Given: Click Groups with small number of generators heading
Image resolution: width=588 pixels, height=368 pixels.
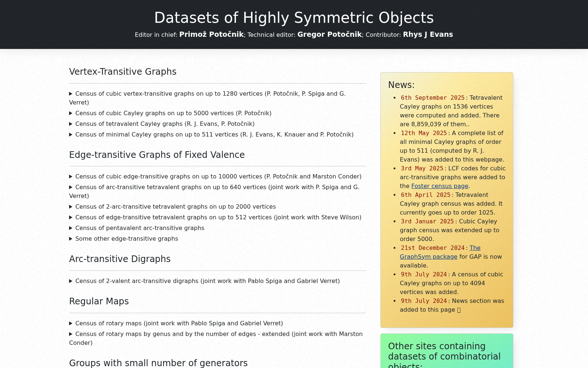Looking at the screenshot, I should click(158, 363).
